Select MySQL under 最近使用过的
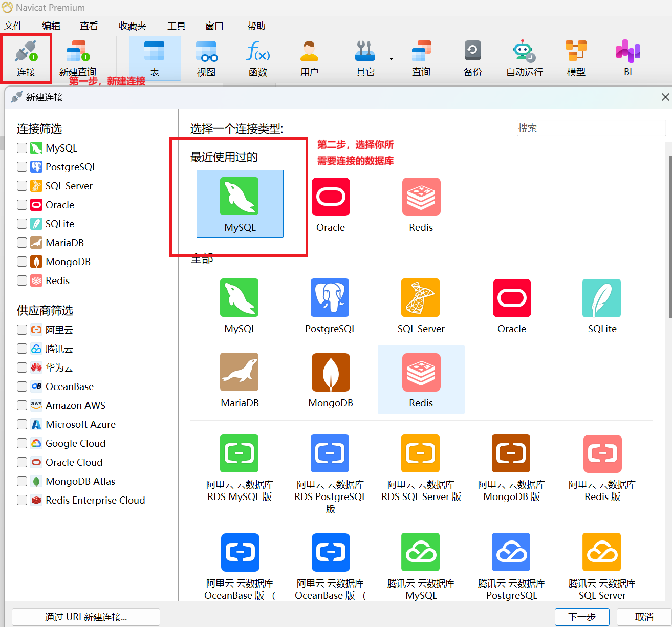The height and width of the screenshot is (627, 672). pos(240,204)
